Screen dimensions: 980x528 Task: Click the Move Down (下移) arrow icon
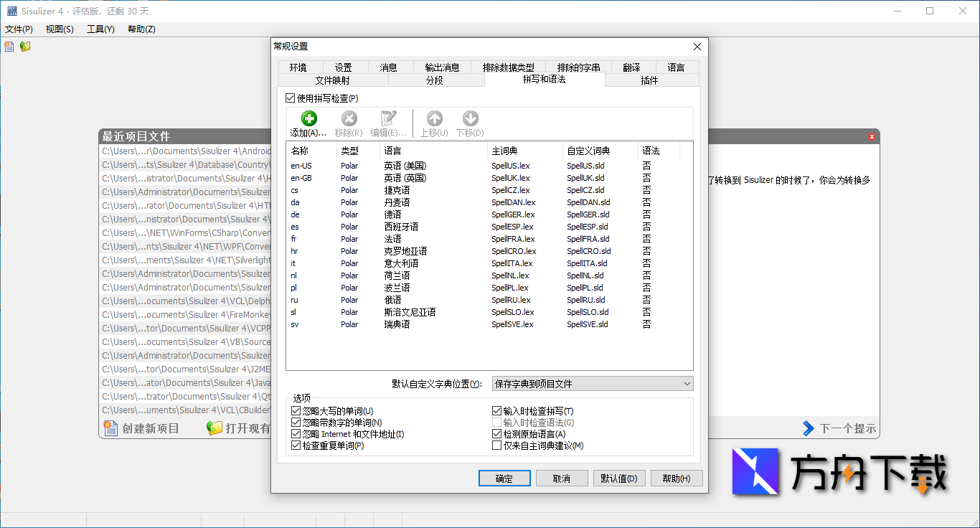click(469, 117)
